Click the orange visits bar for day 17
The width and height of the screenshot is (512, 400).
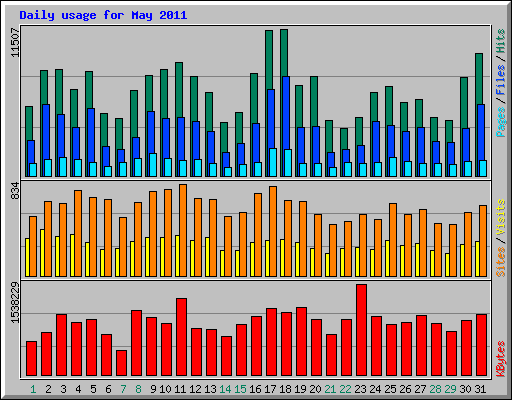coord(273,231)
